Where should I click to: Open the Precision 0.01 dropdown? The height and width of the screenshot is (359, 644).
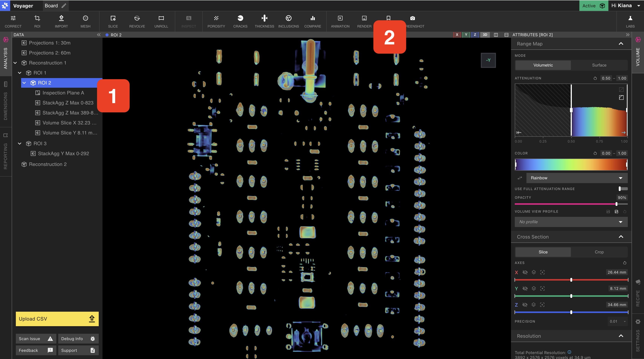tap(617, 321)
